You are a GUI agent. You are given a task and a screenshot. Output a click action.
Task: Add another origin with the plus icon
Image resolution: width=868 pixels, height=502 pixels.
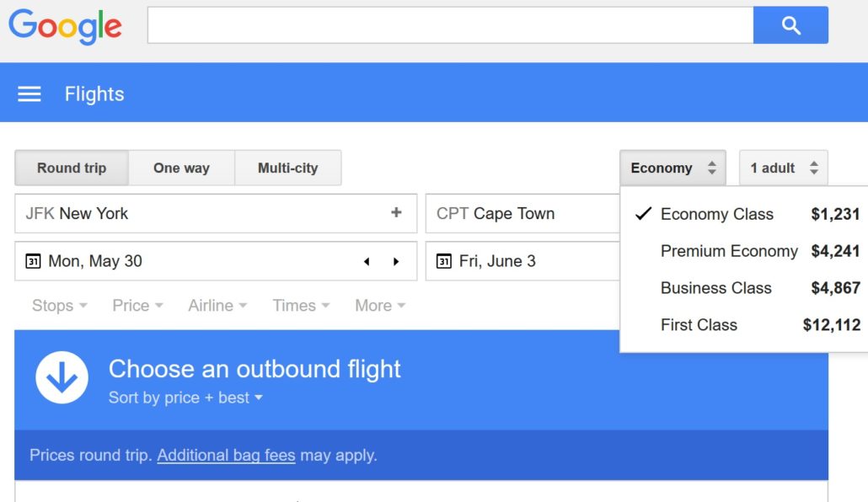pos(396,212)
